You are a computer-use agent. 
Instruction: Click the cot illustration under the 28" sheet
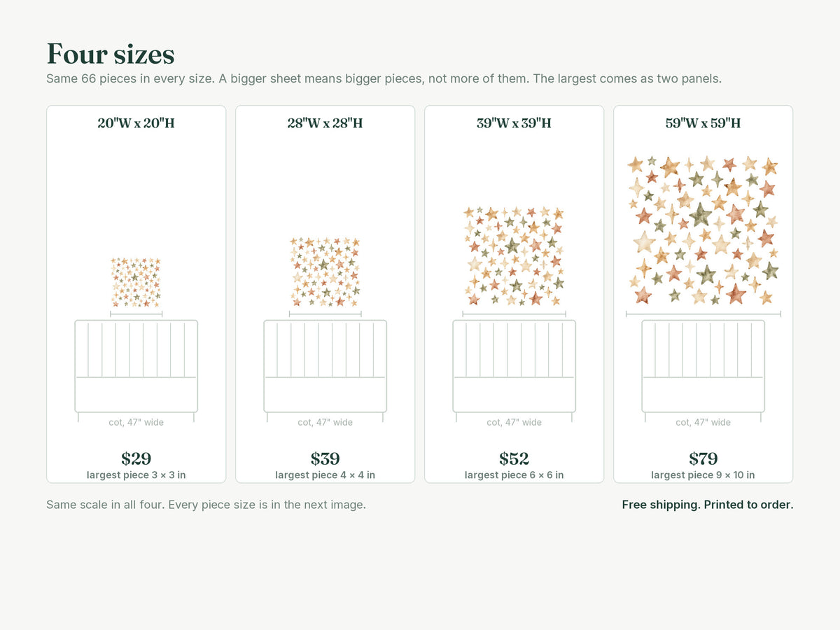(325, 371)
